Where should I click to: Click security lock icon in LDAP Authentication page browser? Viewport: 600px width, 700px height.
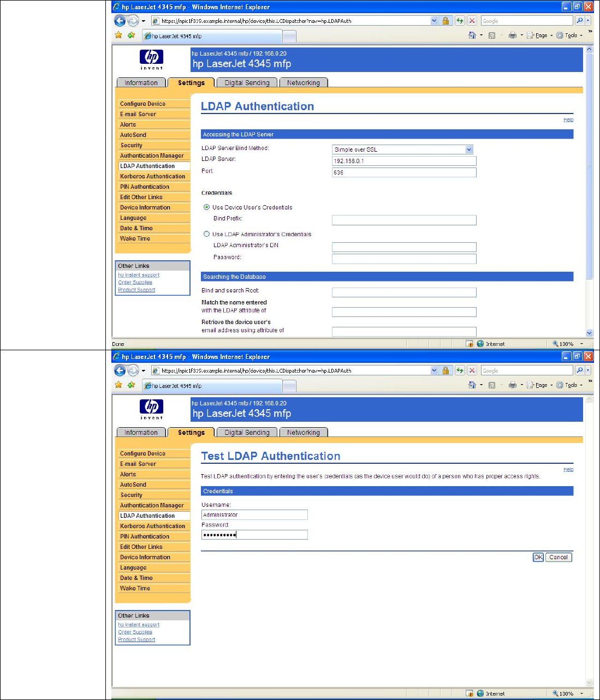[x=445, y=21]
